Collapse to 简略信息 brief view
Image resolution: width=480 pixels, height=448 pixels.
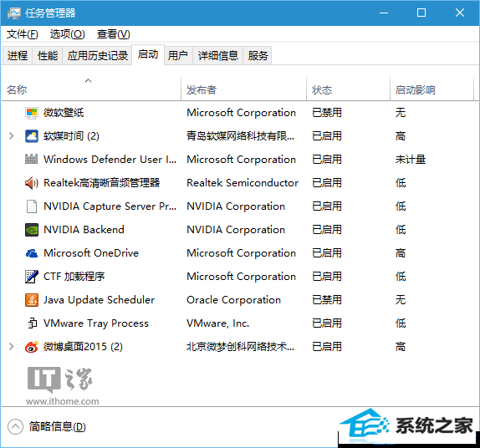[47, 426]
